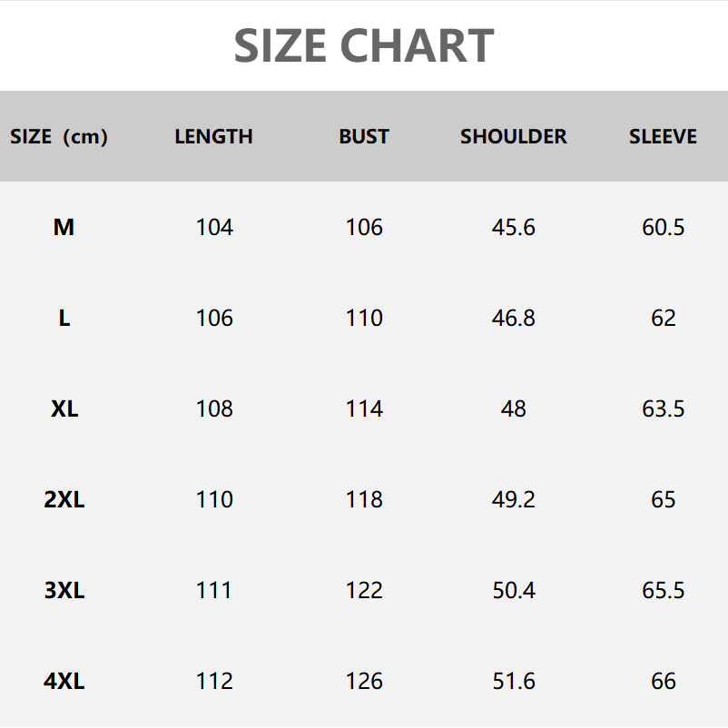Click the SLEEVE column header
The width and height of the screenshot is (728, 728).
[x=664, y=137]
